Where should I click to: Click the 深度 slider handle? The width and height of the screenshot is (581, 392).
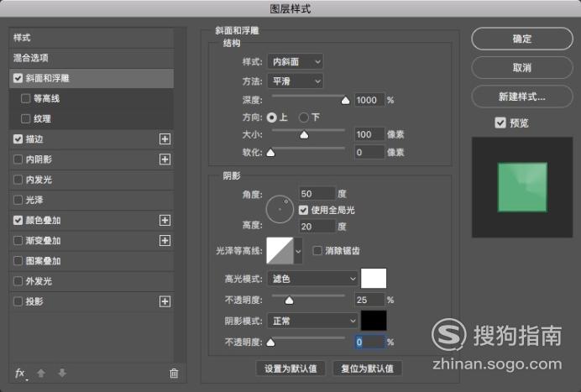[345, 101]
